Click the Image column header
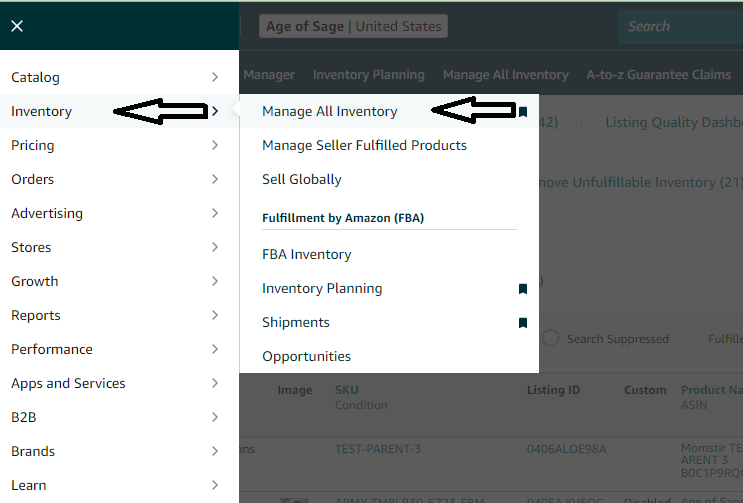743x503 pixels. [295, 390]
